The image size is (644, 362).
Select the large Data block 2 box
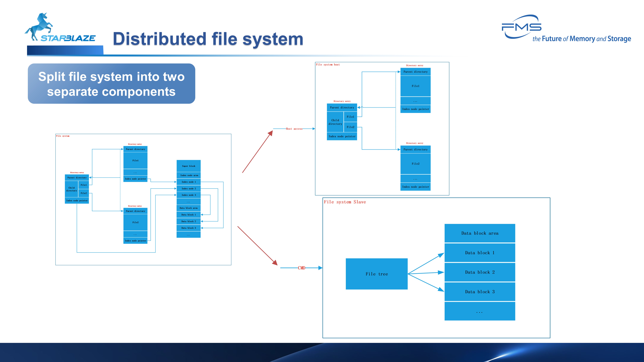click(x=480, y=272)
